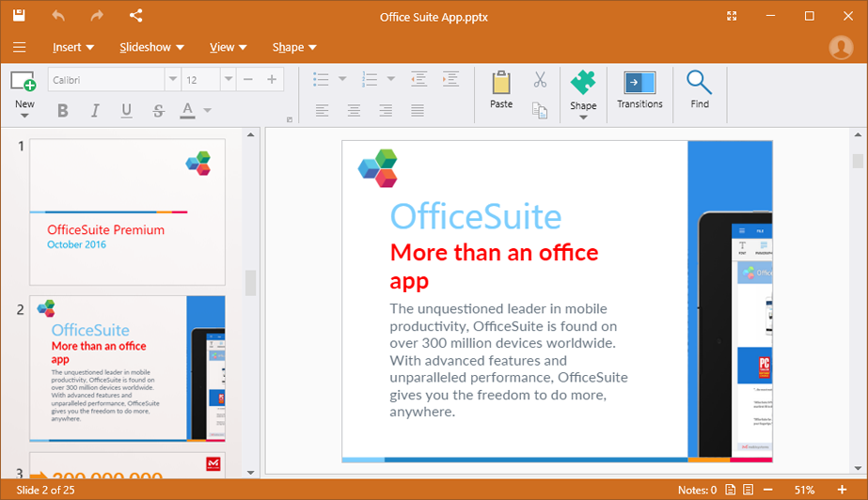The image size is (868, 500).
Task: Apply bulleted list
Action: (x=321, y=79)
